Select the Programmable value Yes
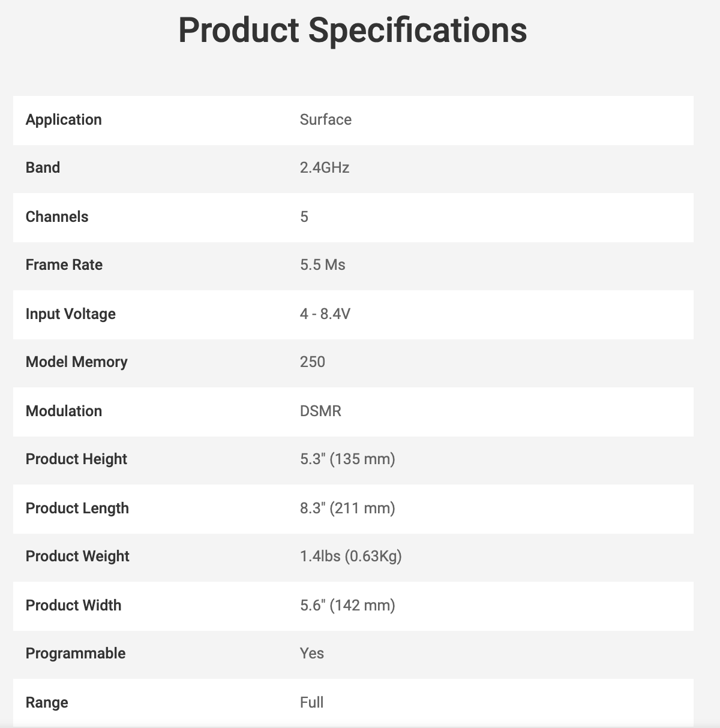Image resolution: width=720 pixels, height=728 pixels. click(x=311, y=654)
